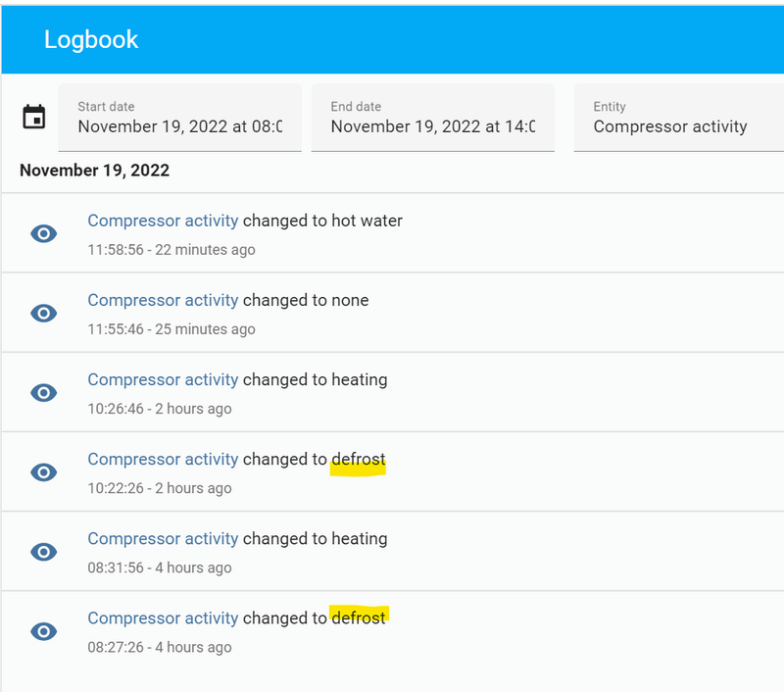The image size is (784, 692).
Task: Open the Entity selector showing Compressor activity
Action: pyautogui.click(x=678, y=118)
